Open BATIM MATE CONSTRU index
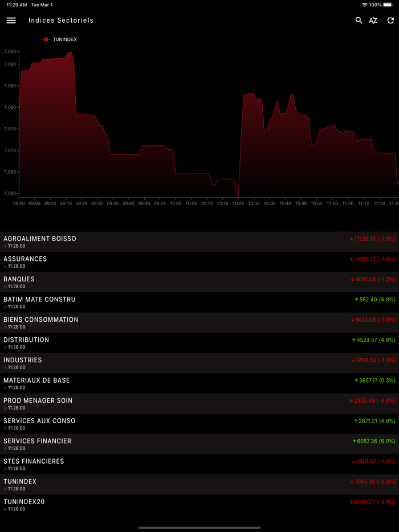Screen dimensions: 399x532 click(199, 302)
